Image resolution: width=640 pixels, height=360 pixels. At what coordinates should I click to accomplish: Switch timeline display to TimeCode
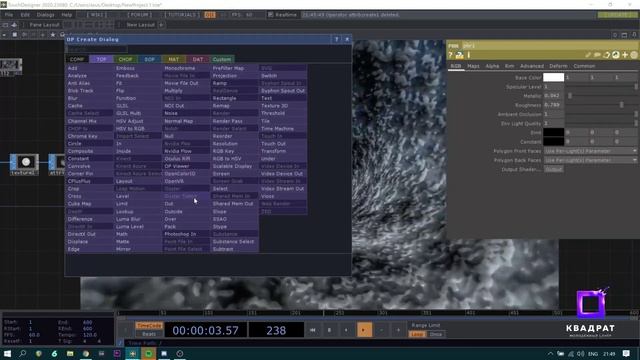click(x=149, y=326)
